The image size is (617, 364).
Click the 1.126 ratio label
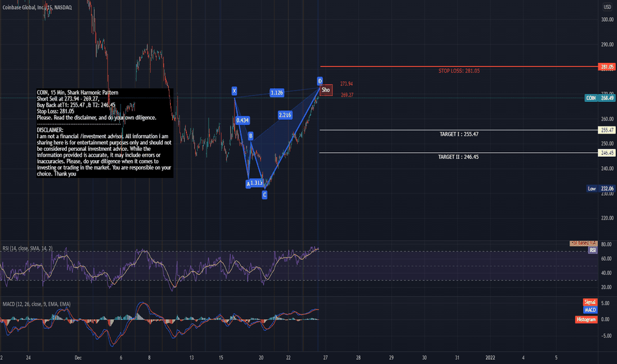point(277,93)
